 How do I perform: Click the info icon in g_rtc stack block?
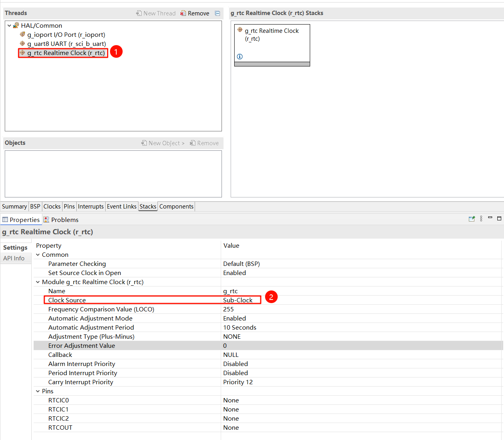tap(240, 57)
